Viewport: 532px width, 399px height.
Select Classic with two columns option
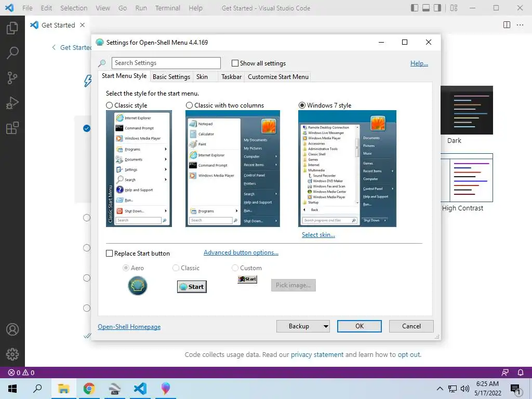click(189, 105)
